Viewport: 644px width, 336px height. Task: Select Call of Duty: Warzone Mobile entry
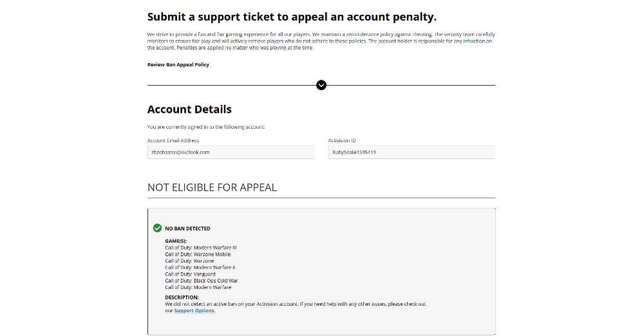(x=198, y=254)
